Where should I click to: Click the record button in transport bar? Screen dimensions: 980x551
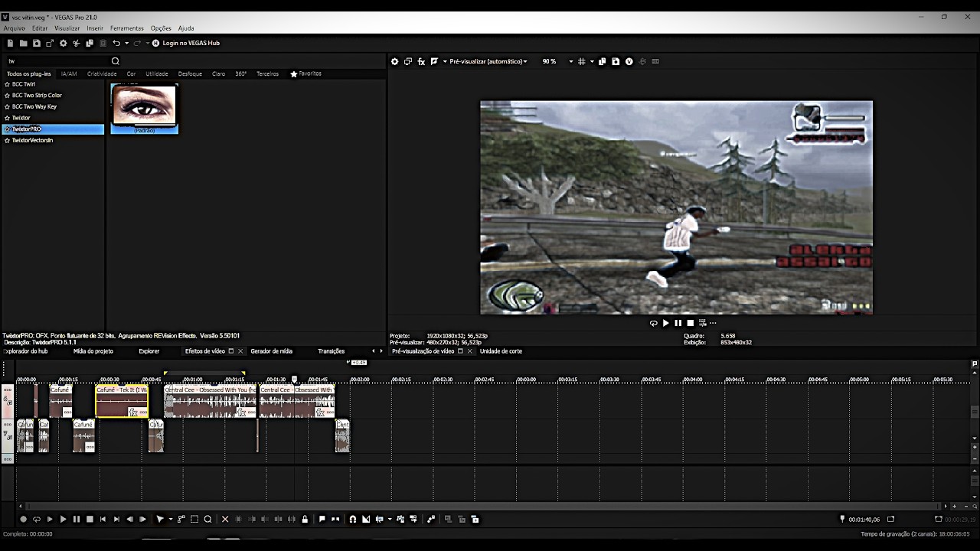(x=23, y=520)
